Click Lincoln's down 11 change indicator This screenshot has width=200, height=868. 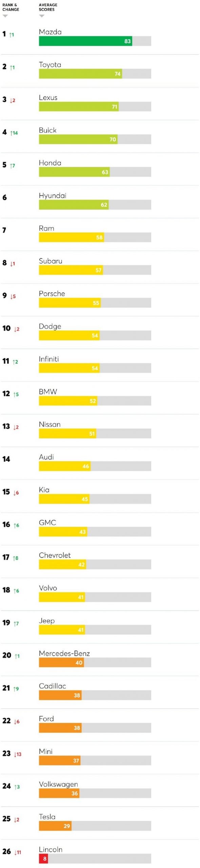18,852
